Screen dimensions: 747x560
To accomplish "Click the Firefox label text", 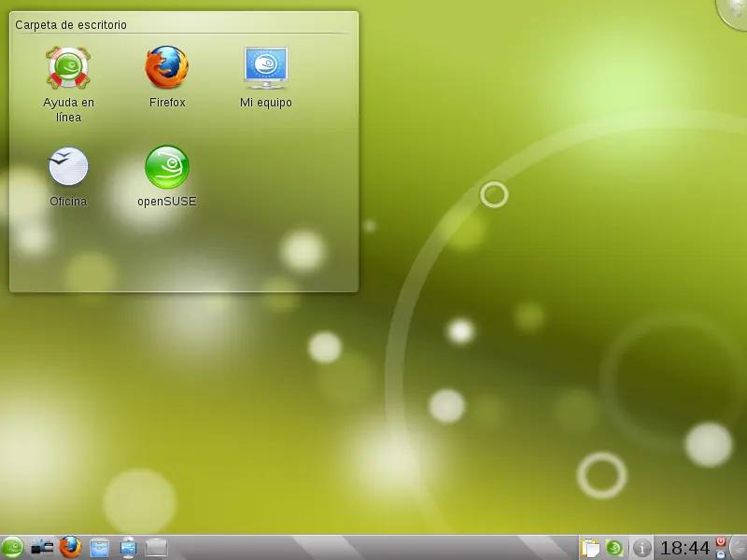I will point(167,103).
